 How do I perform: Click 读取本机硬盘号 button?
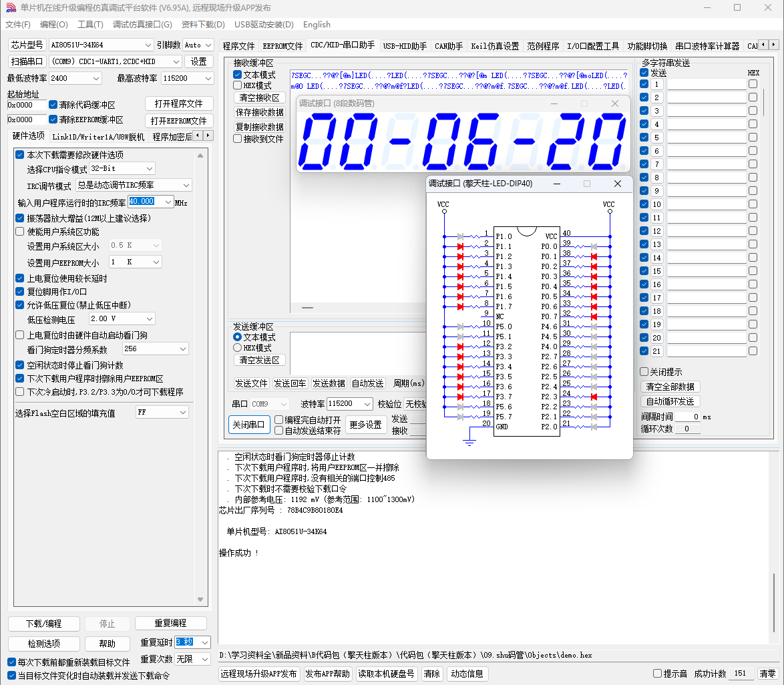(385, 674)
